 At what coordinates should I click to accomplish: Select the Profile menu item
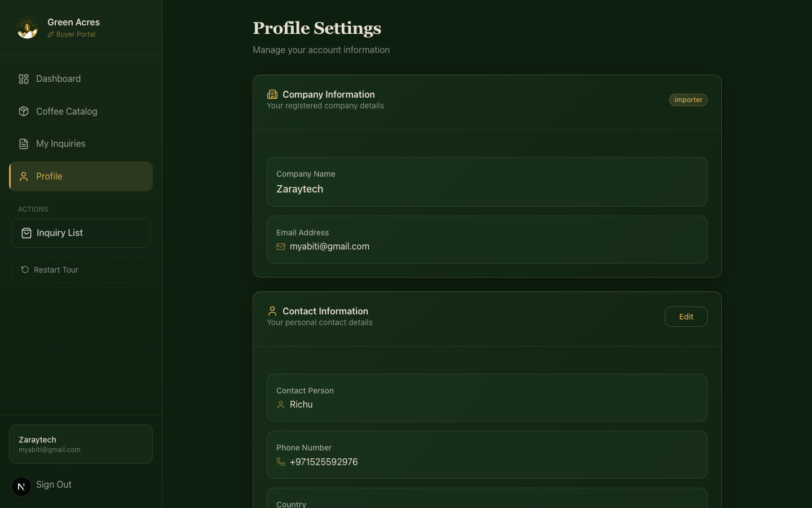(81, 177)
